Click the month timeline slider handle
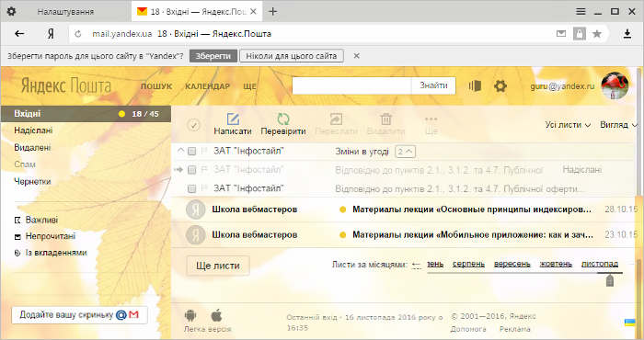Image resolution: width=644 pixels, height=340 pixels. pyautogui.click(x=610, y=281)
